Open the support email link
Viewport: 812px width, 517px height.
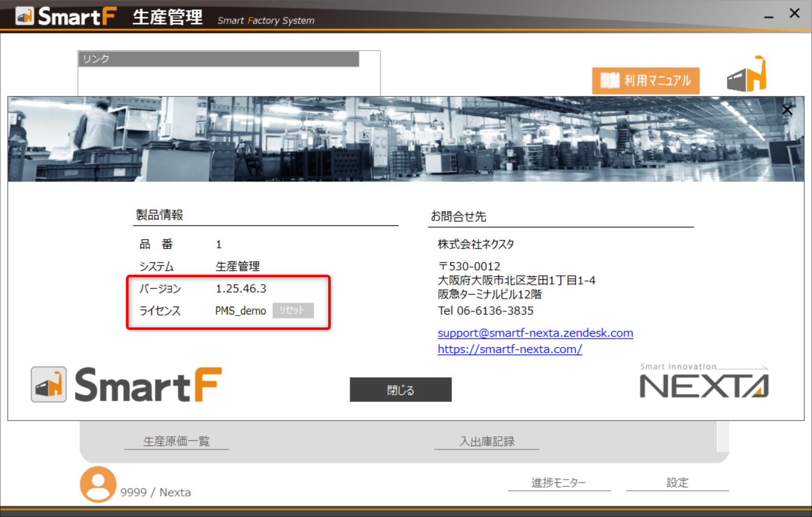[535, 333]
